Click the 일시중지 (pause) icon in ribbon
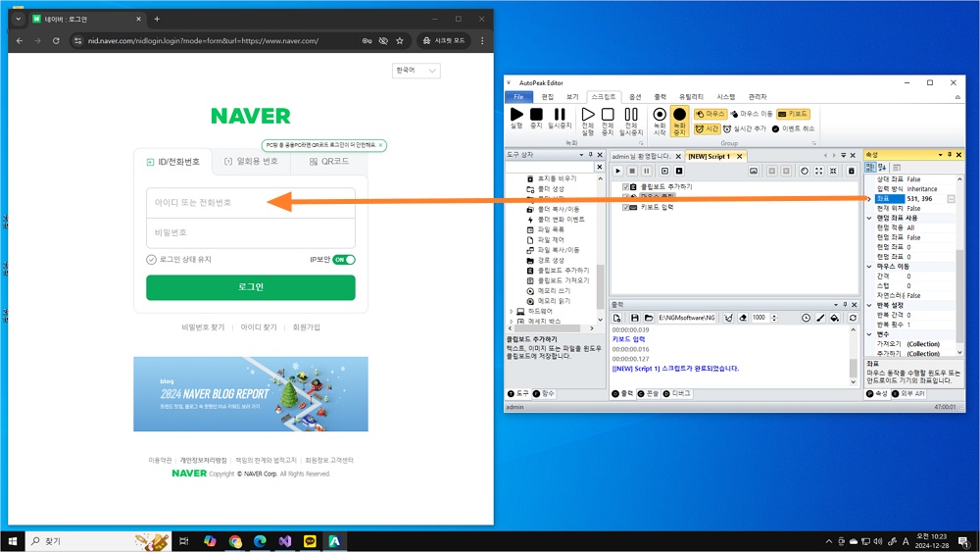Viewport: 980px width, 552px height. pos(560,115)
